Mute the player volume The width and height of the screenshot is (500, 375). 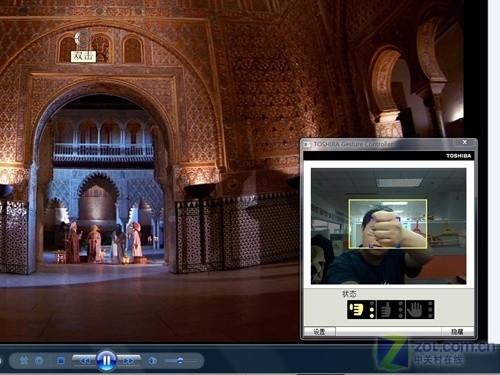pyautogui.click(x=152, y=361)
